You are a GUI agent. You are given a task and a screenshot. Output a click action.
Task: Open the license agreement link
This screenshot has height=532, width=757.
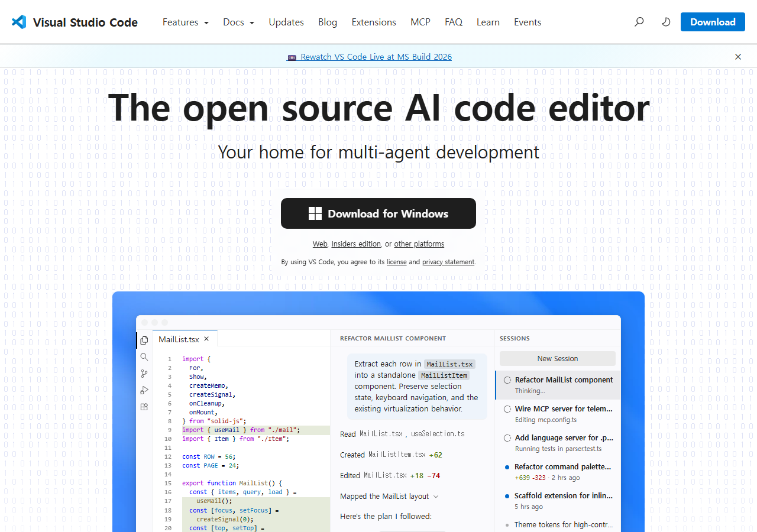(396, 262)
